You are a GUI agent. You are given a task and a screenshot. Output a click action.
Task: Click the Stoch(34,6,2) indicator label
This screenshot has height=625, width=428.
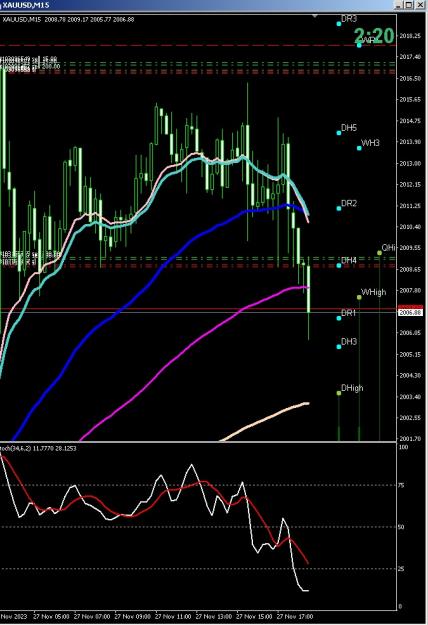38,448
